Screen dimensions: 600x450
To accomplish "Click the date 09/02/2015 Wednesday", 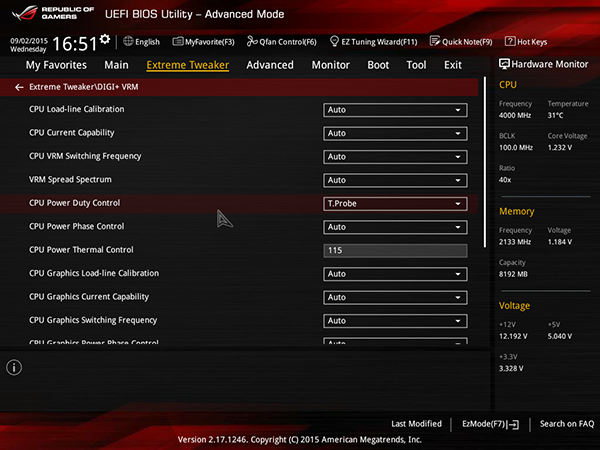I will pyautogui.click(x=29, y=45).
